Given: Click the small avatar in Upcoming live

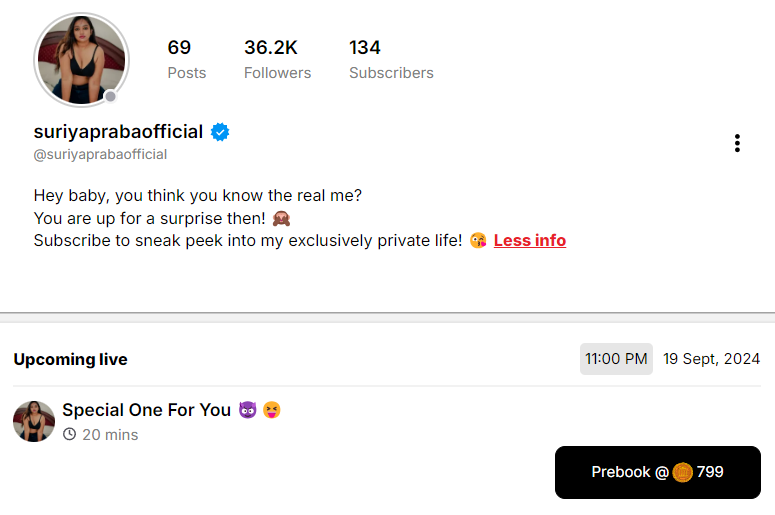Looking at the screenshot, I should (34, 421).
